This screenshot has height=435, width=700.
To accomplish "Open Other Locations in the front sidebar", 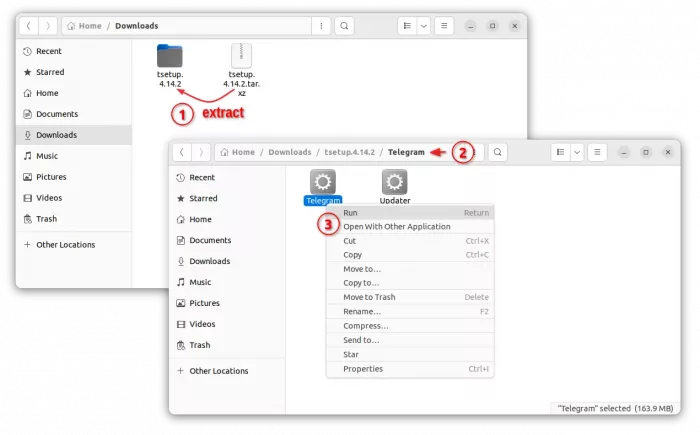I will click(217, 370).
